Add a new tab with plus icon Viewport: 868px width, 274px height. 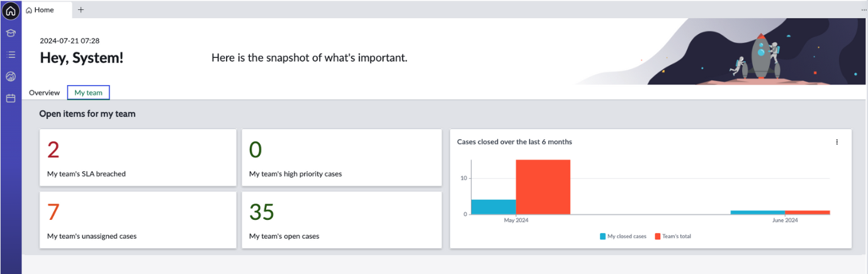click(x=81, y=10)
